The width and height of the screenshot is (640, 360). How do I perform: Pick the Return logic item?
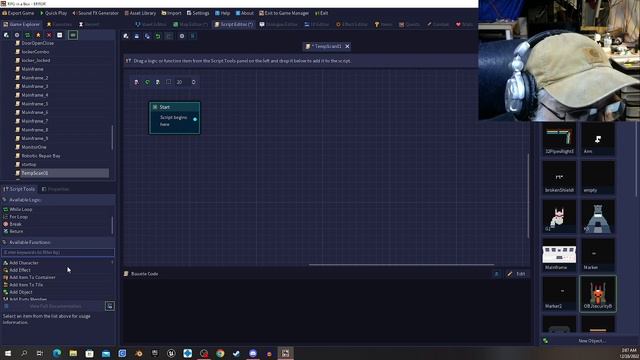(x=16, y=231)
